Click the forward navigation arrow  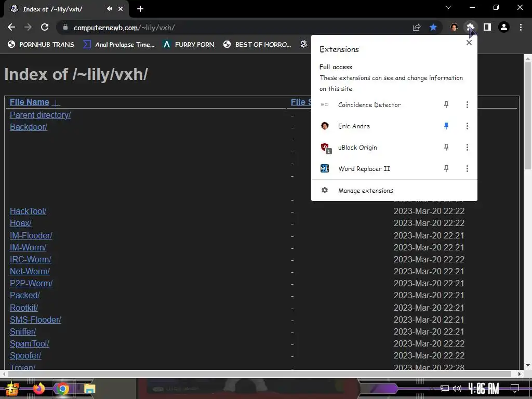click(x=28, y=27)
